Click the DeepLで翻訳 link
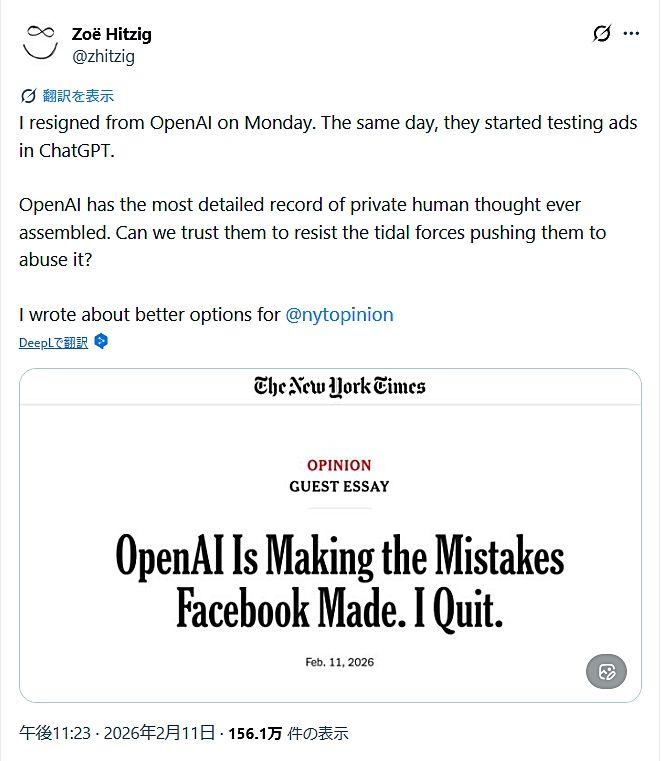Viewport: 661px width, 761px height. tap(53, 342)
